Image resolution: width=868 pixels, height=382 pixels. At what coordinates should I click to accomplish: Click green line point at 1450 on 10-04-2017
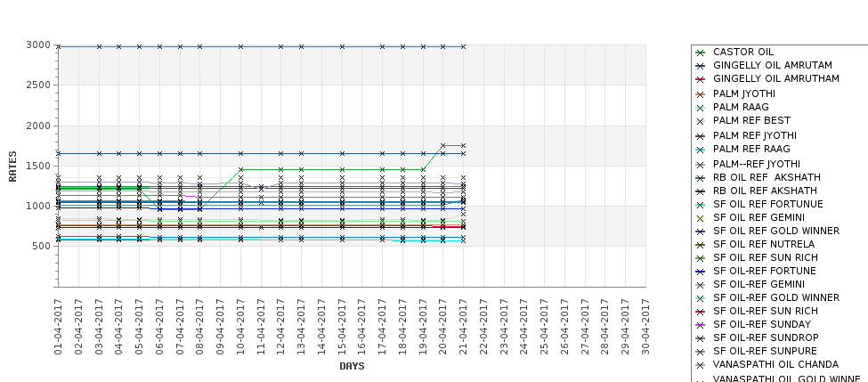pos(240,169)
